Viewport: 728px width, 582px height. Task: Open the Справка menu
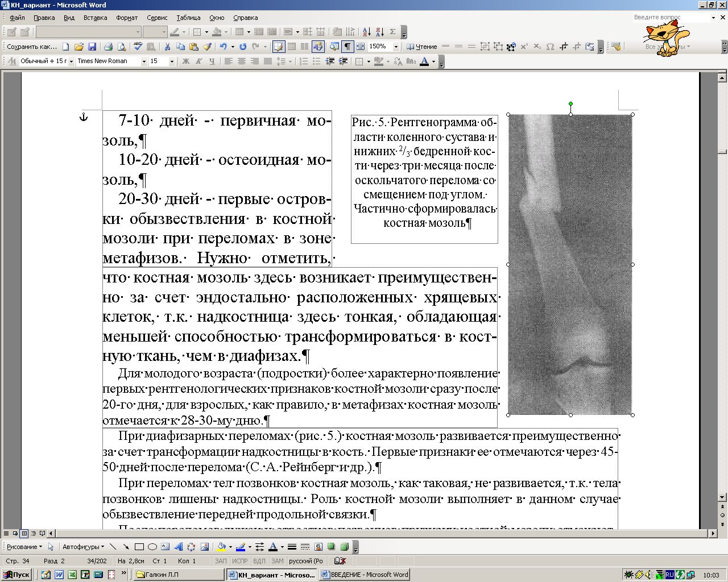click(245, 18)
